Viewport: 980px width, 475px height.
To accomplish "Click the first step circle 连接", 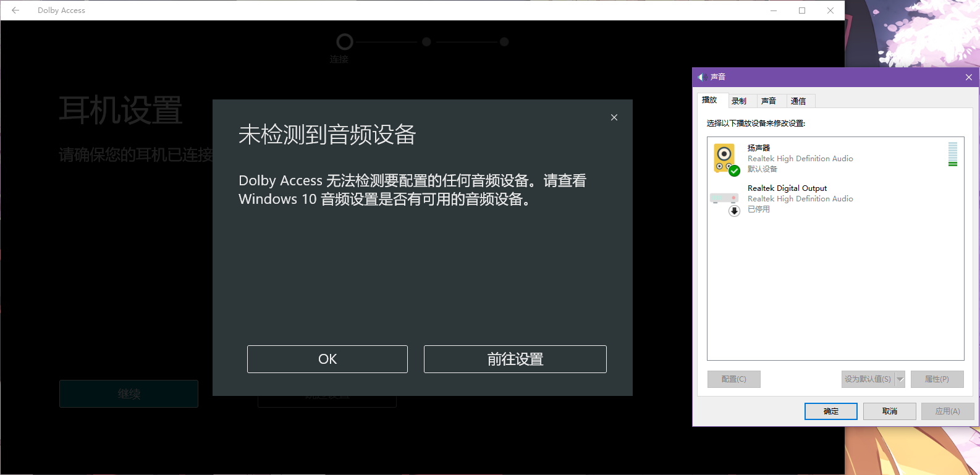I will pyautogui.click(x=345, y=42).
